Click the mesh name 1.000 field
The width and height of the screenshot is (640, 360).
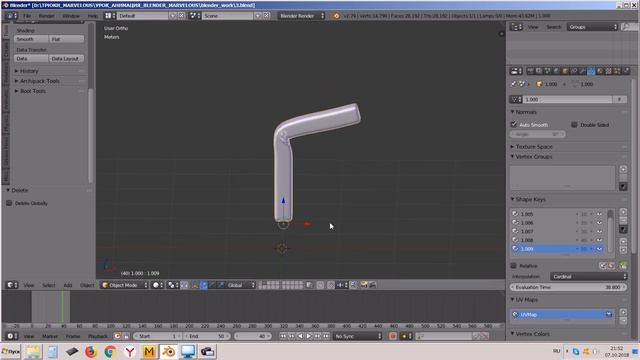pyautogui.click(x=568, y=99)
